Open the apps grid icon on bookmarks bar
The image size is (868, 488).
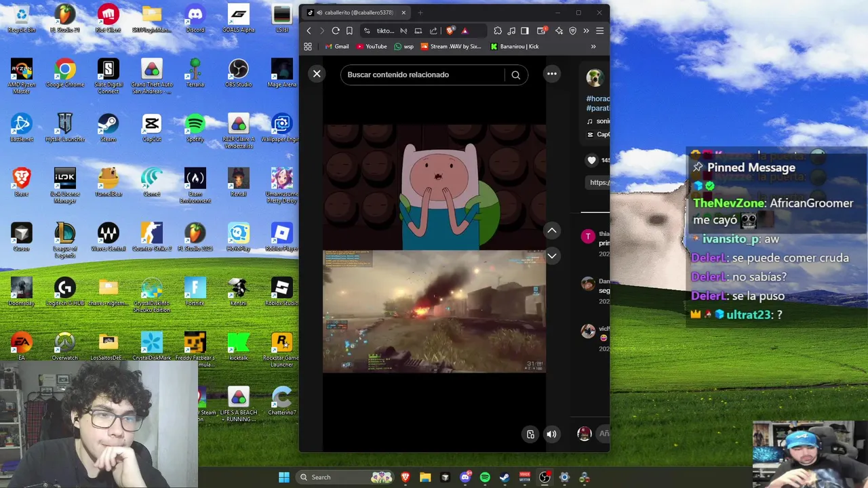[308, 47]
